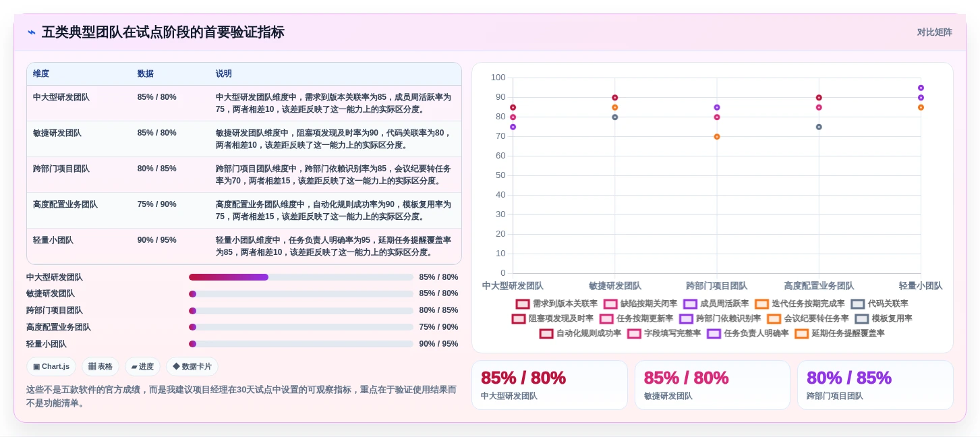Screen dimensions: 980x437
Task: Click the red 85 point for 中大型研发团队
Action: coord(513,107)
